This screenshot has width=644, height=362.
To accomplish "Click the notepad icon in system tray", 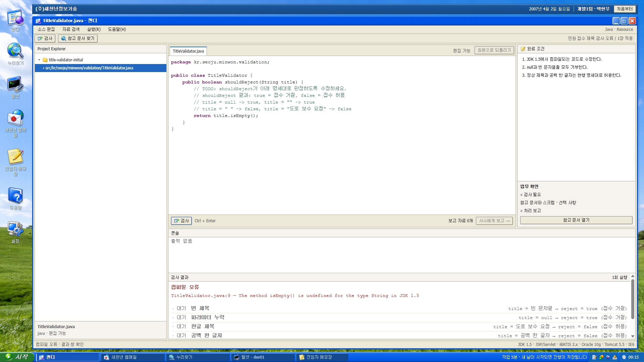I will coord(594,357).
